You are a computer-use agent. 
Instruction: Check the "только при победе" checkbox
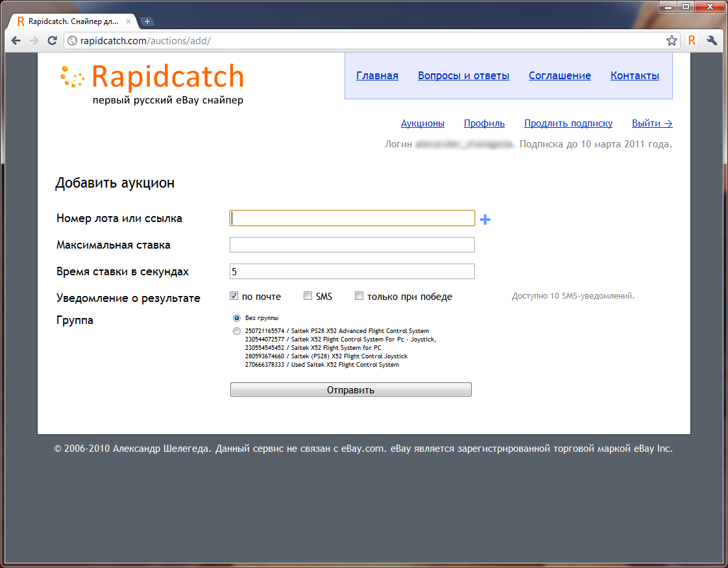(359, 296)
